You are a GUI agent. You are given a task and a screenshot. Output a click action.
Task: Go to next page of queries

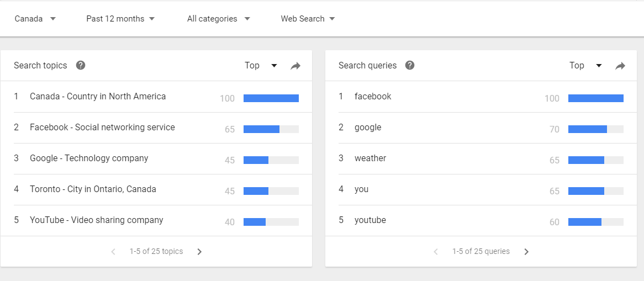(x=526, y=251)
